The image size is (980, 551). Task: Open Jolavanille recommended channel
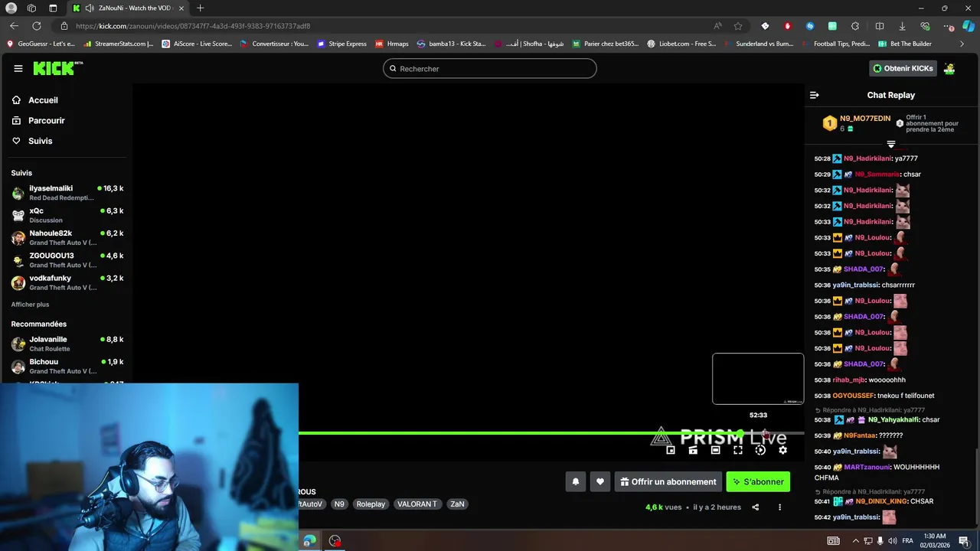tap(67, 344)
